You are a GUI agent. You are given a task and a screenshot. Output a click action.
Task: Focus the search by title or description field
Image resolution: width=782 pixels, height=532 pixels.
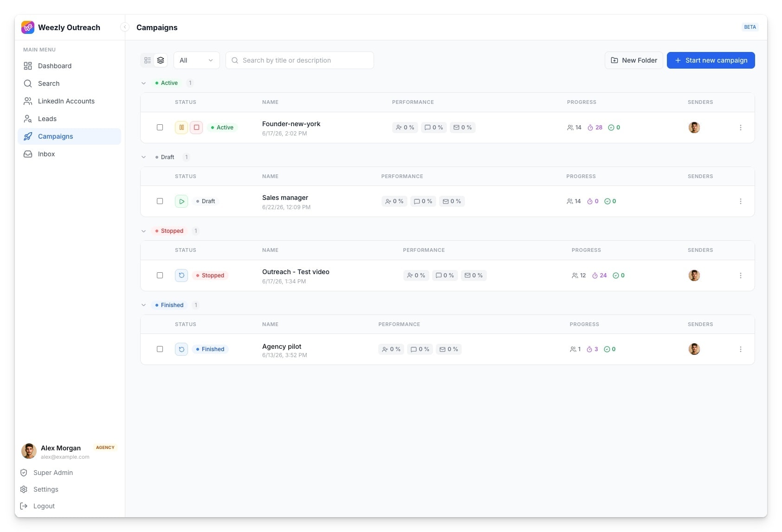click(x=299, y=60)
